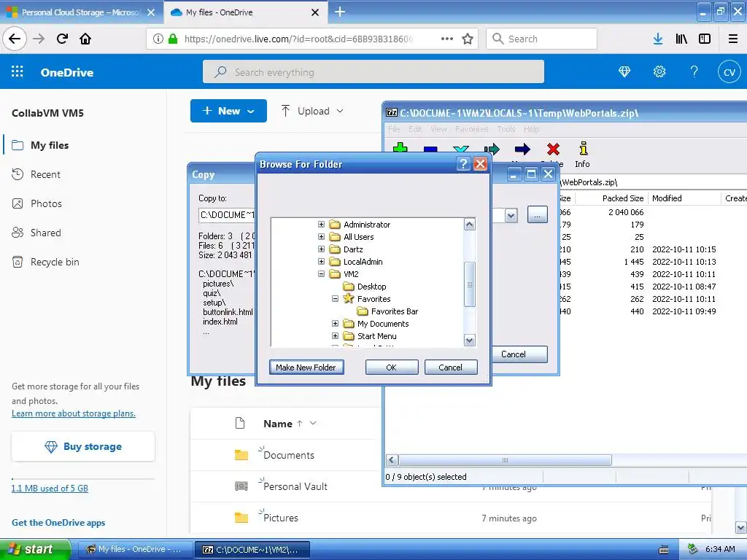Expand the LocalAdmin folder node

pos(321,262)
